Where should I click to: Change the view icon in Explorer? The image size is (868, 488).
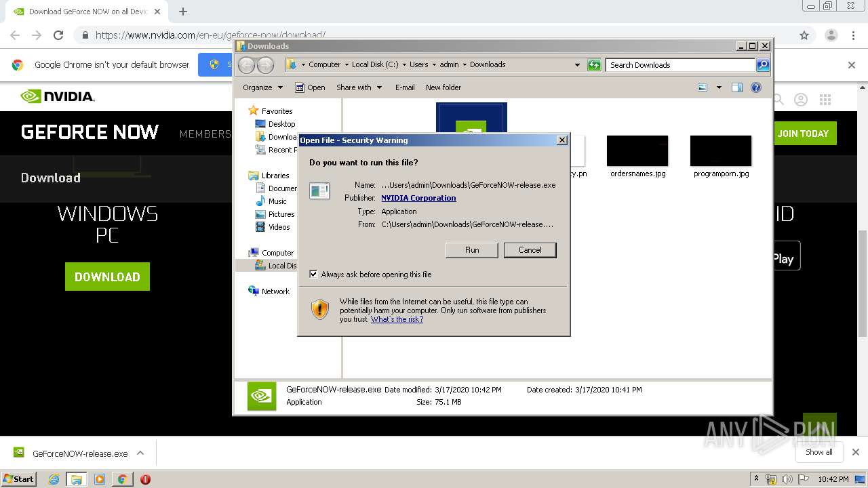tap(703, 87)
